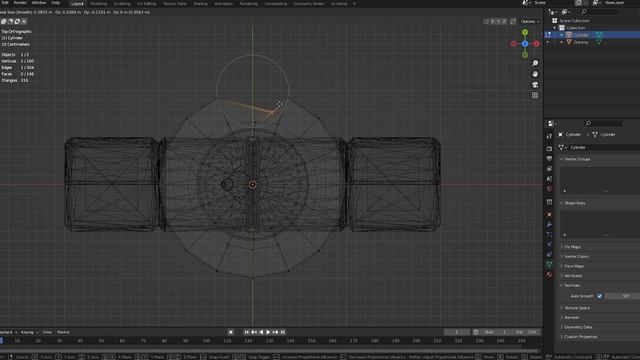Open the Tool properties tab icon
The height and width of the screenshot is (360, 640).
click(549, 136)
